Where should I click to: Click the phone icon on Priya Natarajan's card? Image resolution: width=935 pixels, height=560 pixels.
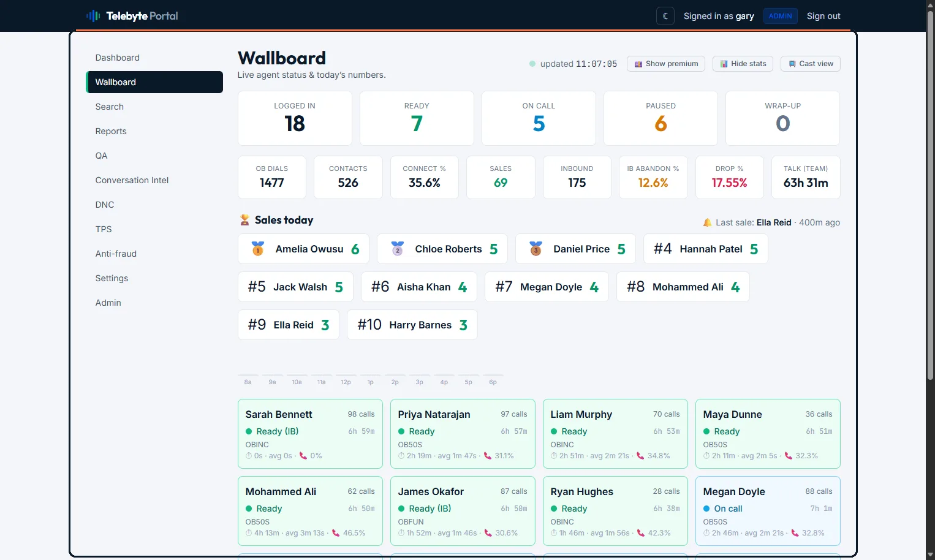tap(488, 456)
